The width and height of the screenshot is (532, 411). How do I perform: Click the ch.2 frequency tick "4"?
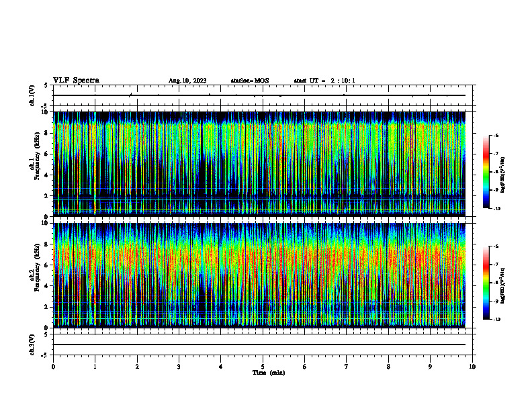[x=47, y=287]
